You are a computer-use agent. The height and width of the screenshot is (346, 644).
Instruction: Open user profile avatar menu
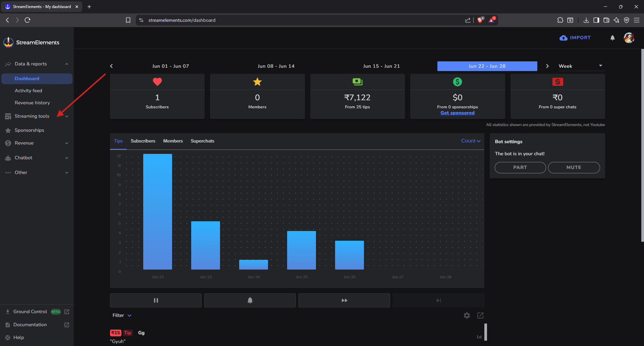pos(629,38)
